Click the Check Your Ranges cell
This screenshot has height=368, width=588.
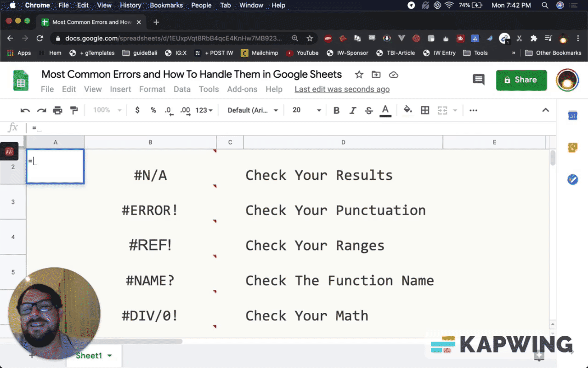click(x=343, y=246)
